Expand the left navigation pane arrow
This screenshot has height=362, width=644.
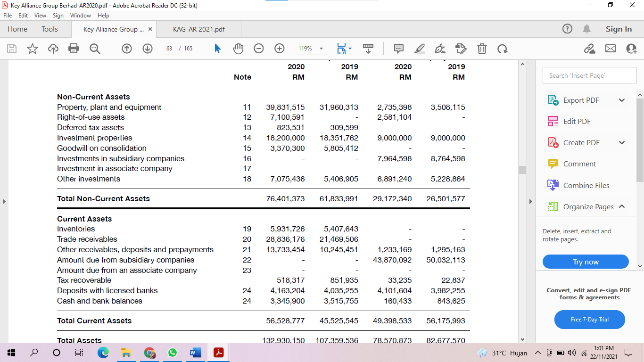click(x=4, y=201)
